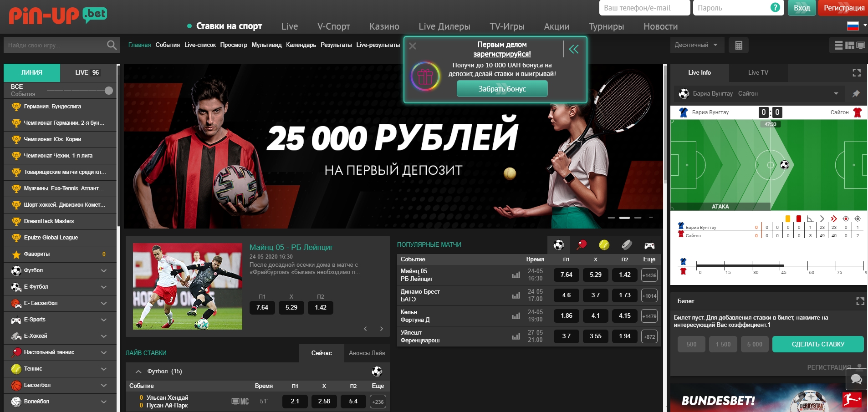Viewport: 868px width, 412px height.
Task: Switch to the Live TV tab
Action: coord(758,72)
